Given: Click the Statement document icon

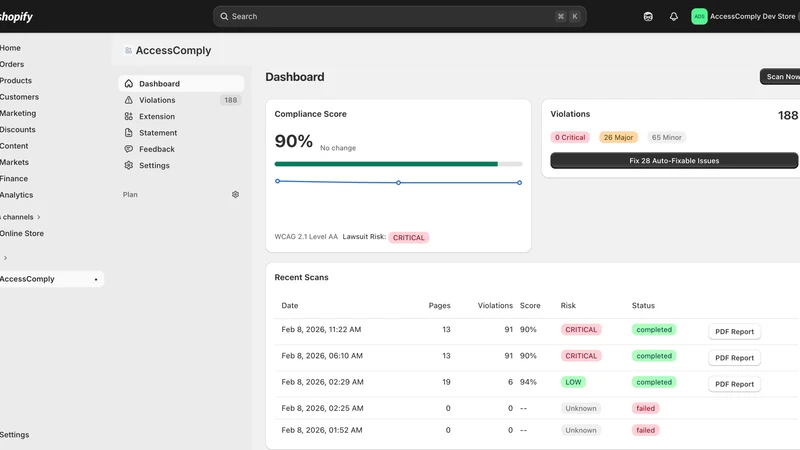Looking at the screenshot, I should point(129,133).
